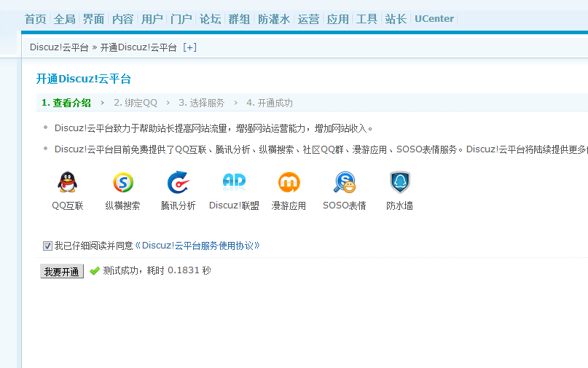Screen dimensions: 588x368
Task: Click the 防水墙 shield icon
Action: tap(400, 182)
